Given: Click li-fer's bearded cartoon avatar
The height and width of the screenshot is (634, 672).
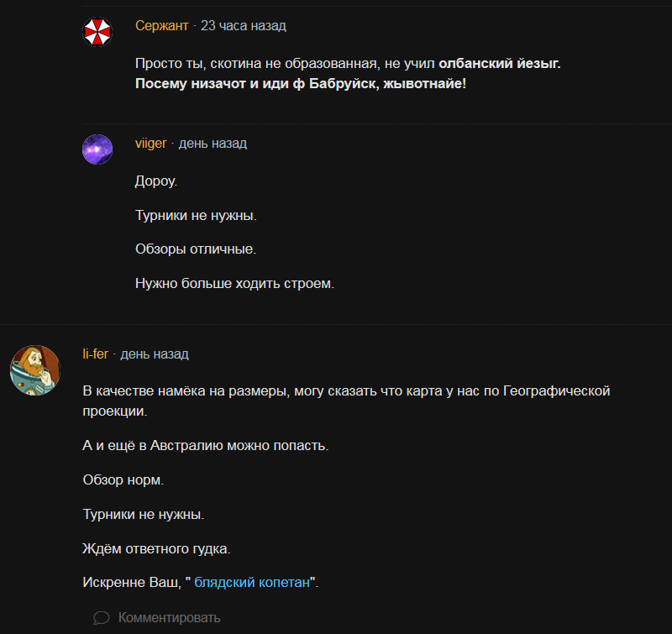Looking at the screenshot, I should (35, 369).
